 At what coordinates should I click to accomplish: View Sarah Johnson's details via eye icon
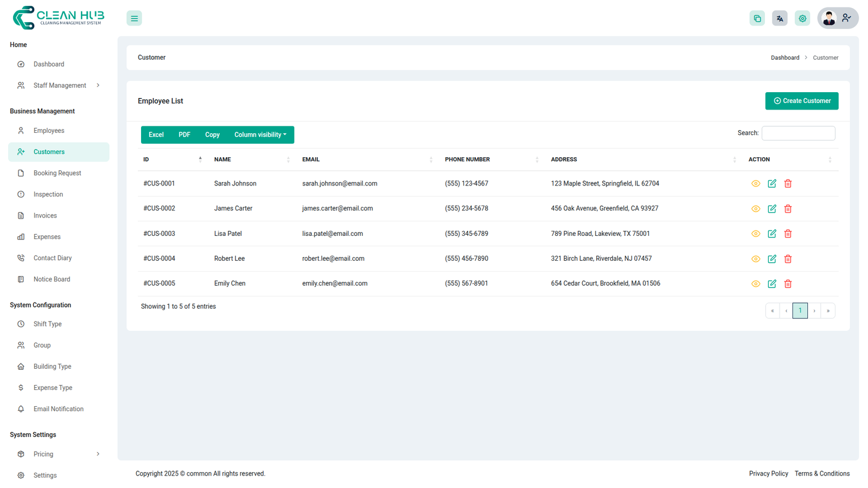[x=755, y=184]
